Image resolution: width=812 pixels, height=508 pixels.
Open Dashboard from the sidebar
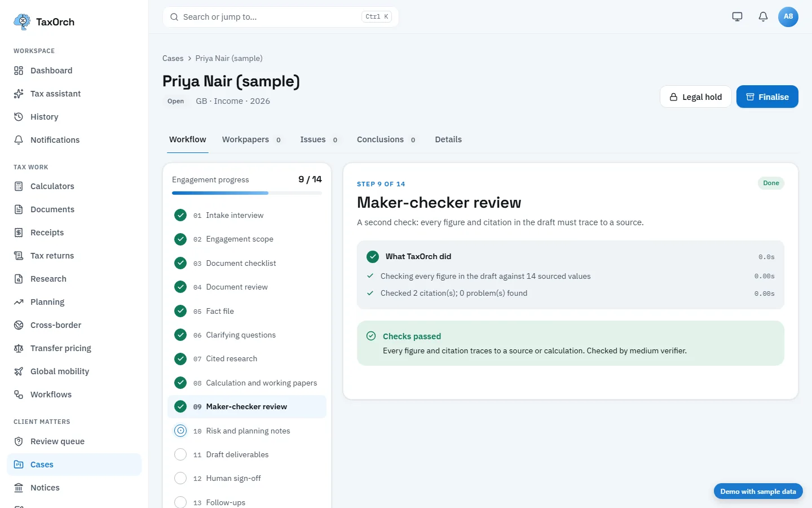(x=74, y=71)
